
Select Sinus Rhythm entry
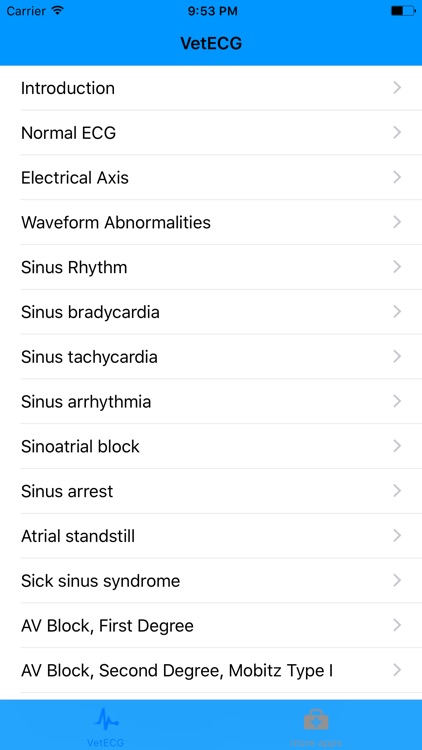point(211,267)
